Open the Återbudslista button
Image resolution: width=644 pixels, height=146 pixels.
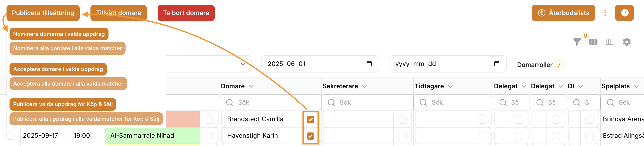[x=563, y=13]
